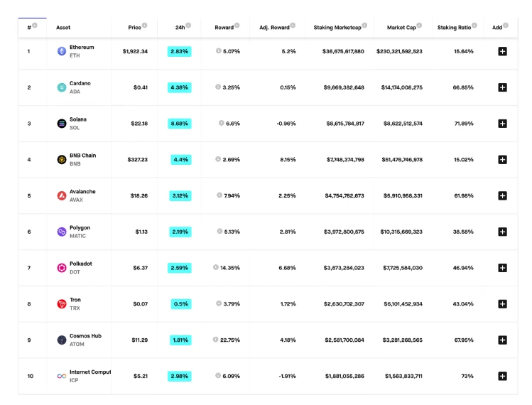532x405 pixels.
Task: Click the Avalanche AVAX logo icon
Action: pos(62,195)
